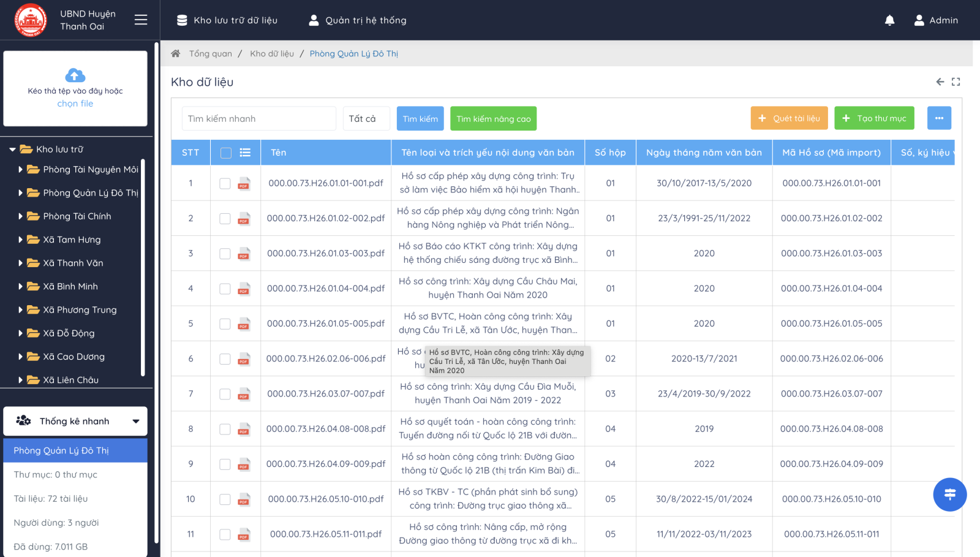Select Xã Cao Dương in tree
Viewport: 980px width, 557px height.
73,357
